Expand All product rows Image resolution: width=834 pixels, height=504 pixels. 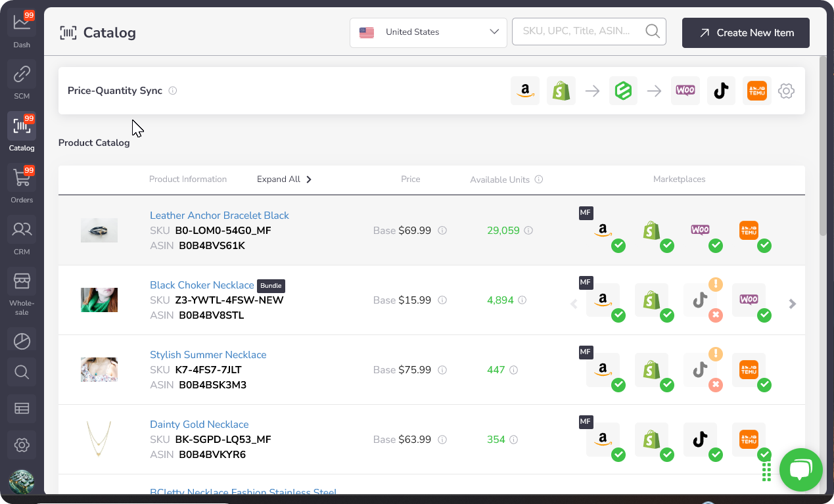[284, 179]
